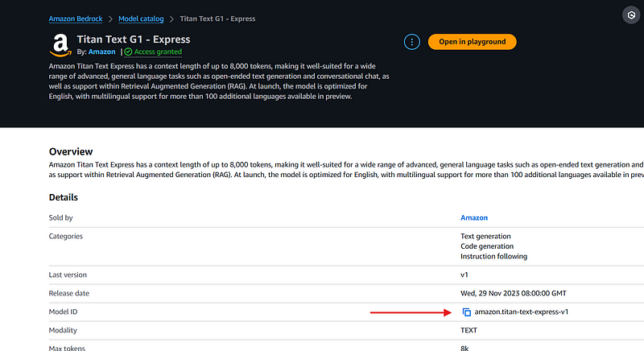Open the three-dot actions menu
The height and width of the screenshot is (351, 644).
(x=412, y=42)
